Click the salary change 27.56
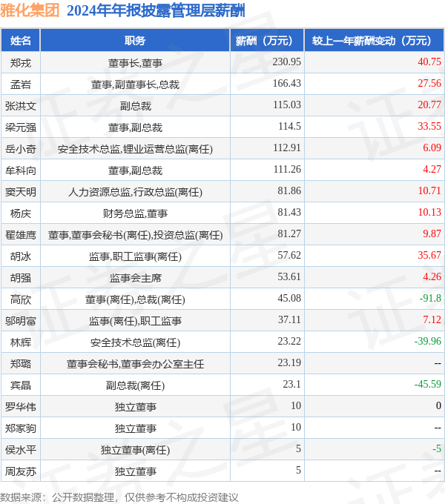 point(429,83)
